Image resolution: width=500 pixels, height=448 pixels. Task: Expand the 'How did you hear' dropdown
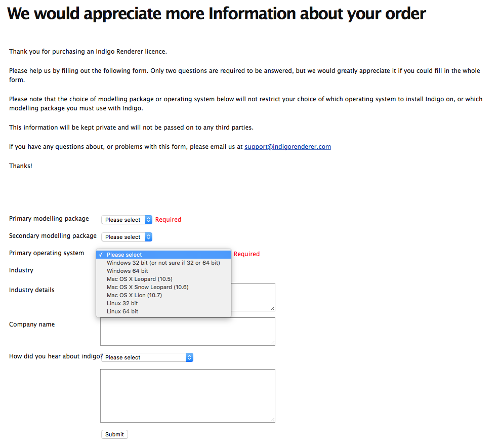(147, 357)
